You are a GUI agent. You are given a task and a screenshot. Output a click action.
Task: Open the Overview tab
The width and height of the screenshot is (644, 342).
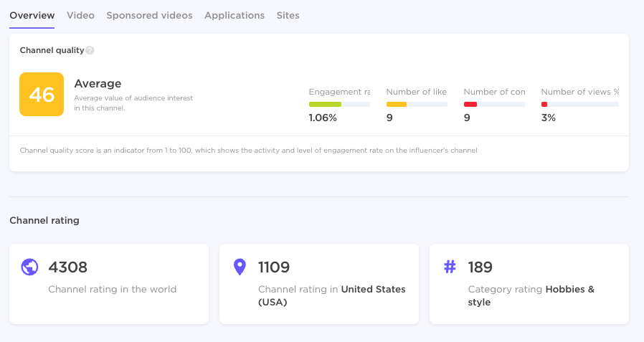pyautogui.click(x=32, y=15)
